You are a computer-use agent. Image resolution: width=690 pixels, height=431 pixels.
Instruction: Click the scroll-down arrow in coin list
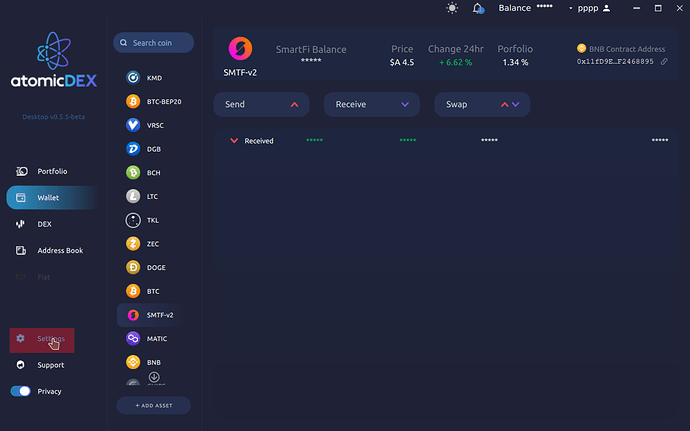pos(154,377)
